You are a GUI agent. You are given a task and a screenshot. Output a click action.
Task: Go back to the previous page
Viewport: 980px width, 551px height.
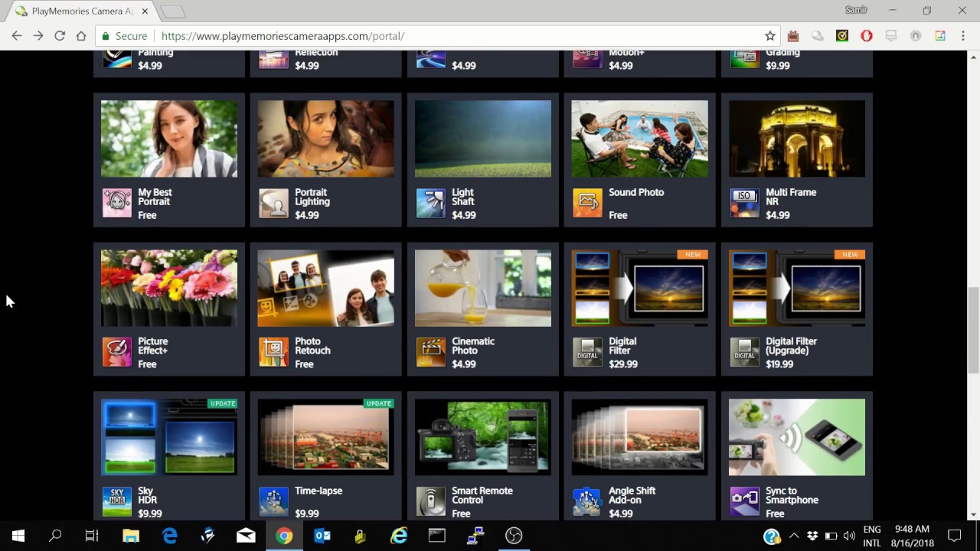click(17, 36)
